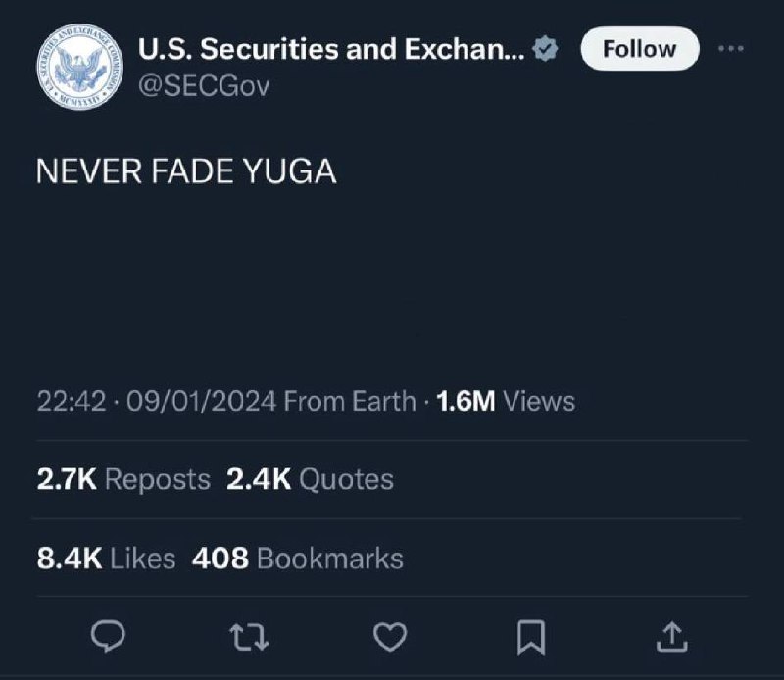784x680 pixels.
Task: Open the @SECGov handle
Action: (x=204, y=86)
